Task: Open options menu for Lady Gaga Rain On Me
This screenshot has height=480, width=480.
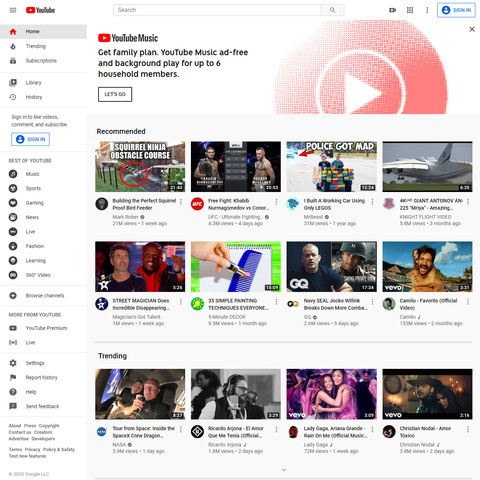Action: pyautogui.click(x=372, y=429)
